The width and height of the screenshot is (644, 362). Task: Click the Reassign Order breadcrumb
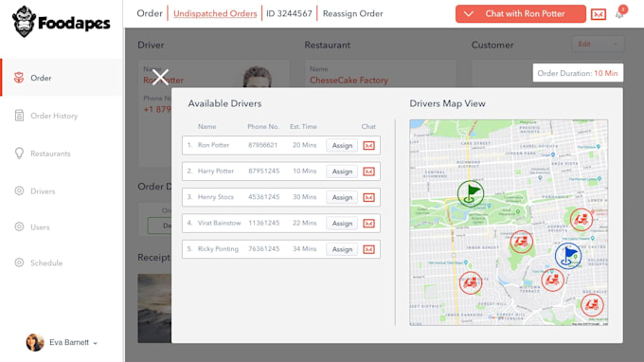click(353, 13)
